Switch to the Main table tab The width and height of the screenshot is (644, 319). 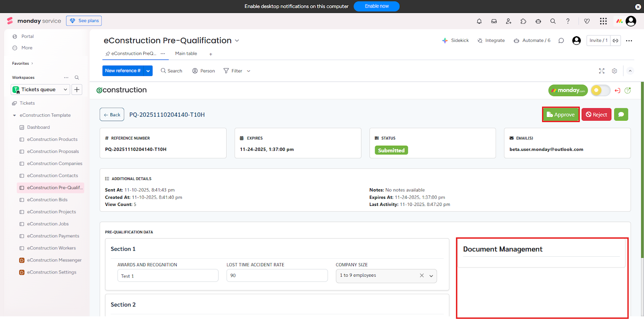click(186, 54)
